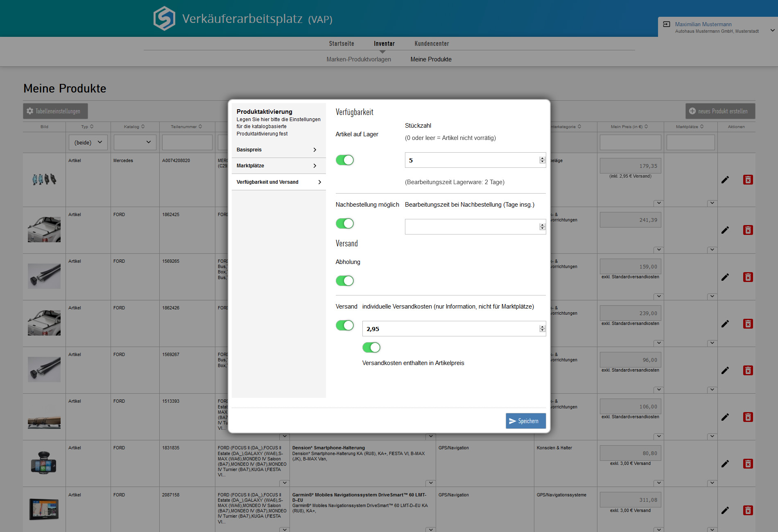Click gear icon in Tabelleneinstellungen button
The width and height of the screenshot is (778, 532).
point(30,111)
